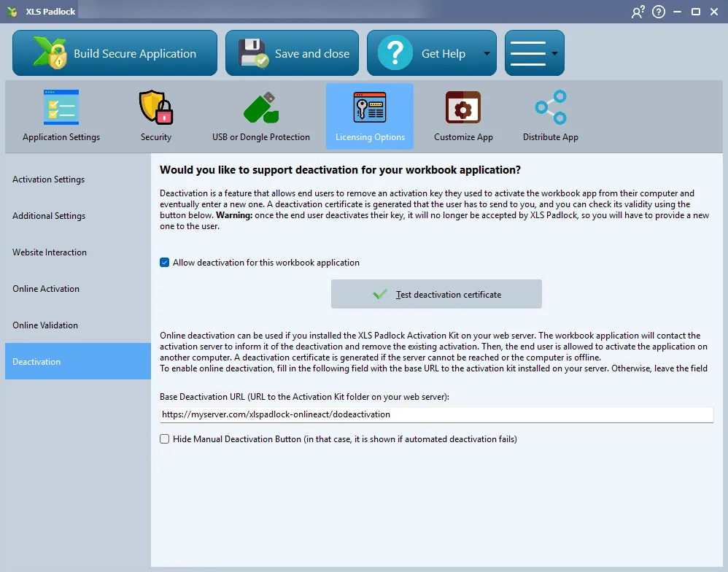Viewport: 728px width, 572px height.
Task: Click Test deactivation certificate button
Action: coord(436,294)
